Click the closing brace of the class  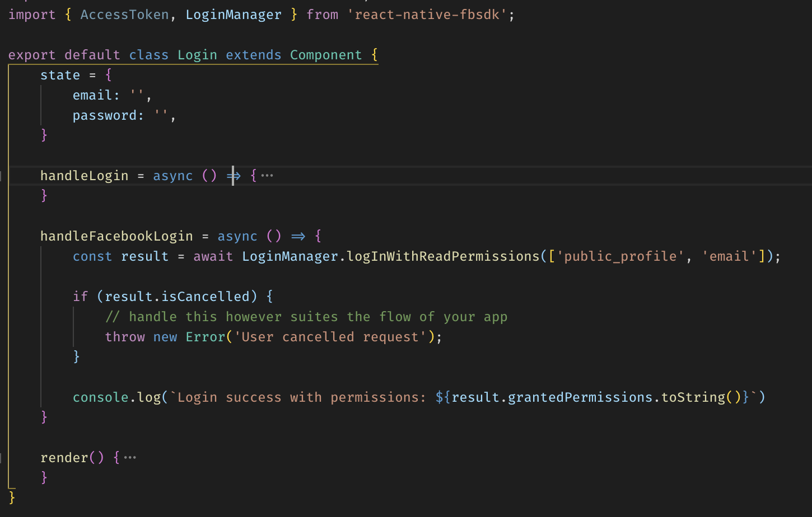tap(12, 497)
